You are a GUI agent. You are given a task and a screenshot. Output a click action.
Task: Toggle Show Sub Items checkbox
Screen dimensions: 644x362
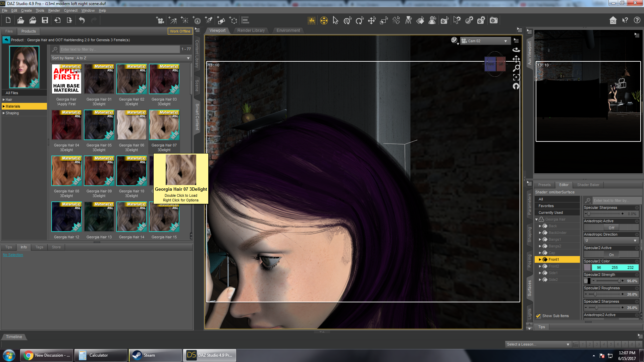click(538, 316)
